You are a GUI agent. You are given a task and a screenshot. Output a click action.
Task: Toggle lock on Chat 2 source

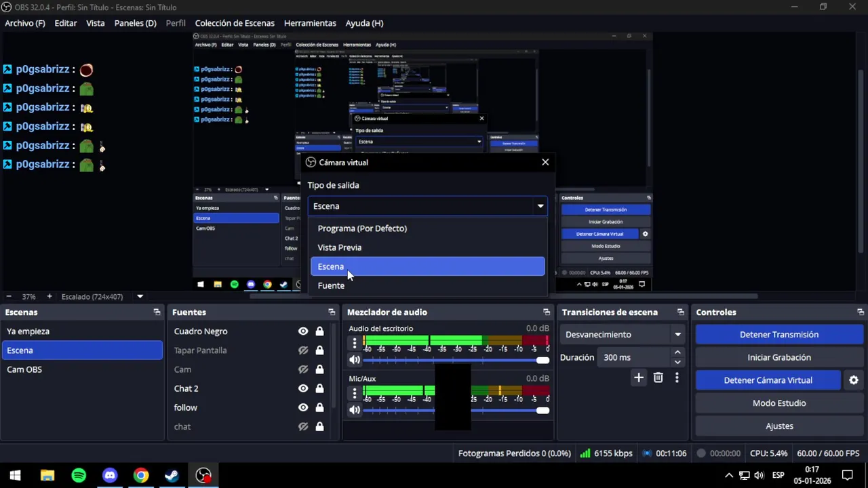319,388
